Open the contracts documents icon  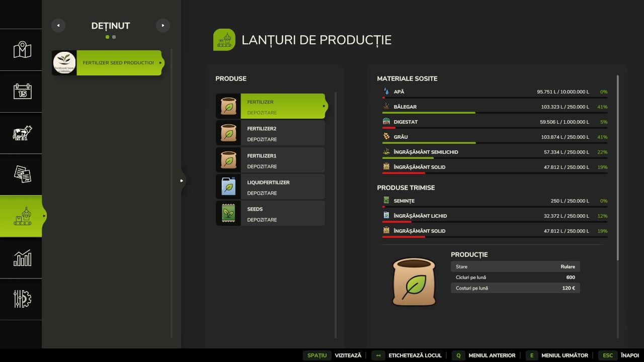(x=22, y=174)
